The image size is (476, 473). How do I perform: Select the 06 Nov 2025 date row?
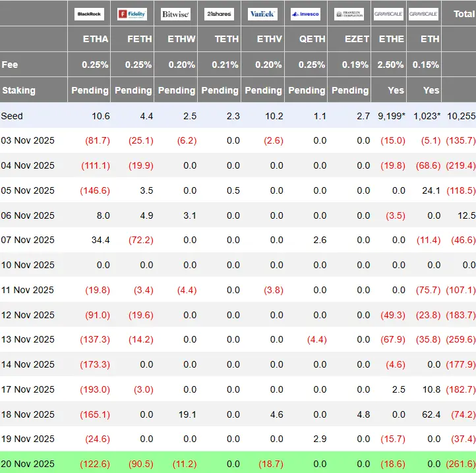238,215
